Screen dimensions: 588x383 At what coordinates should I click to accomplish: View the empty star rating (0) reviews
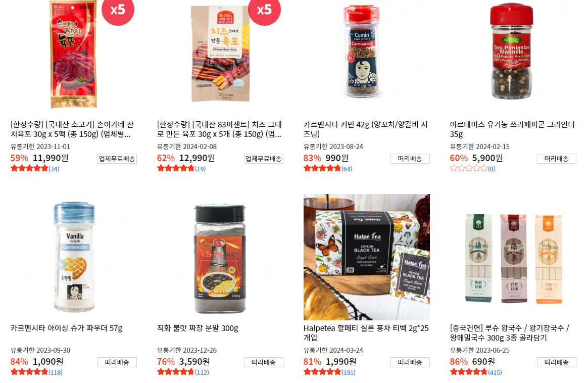[x=472, y=168]
